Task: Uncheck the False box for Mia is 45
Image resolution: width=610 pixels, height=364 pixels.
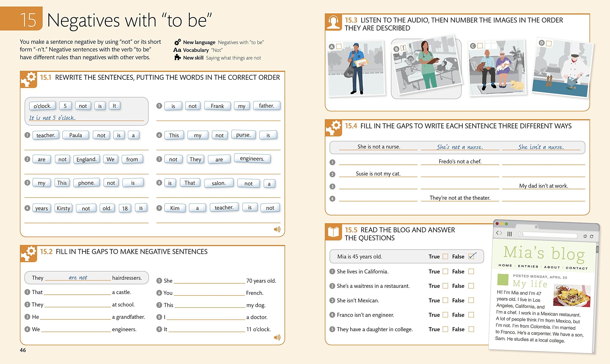Action: [471, 256]
